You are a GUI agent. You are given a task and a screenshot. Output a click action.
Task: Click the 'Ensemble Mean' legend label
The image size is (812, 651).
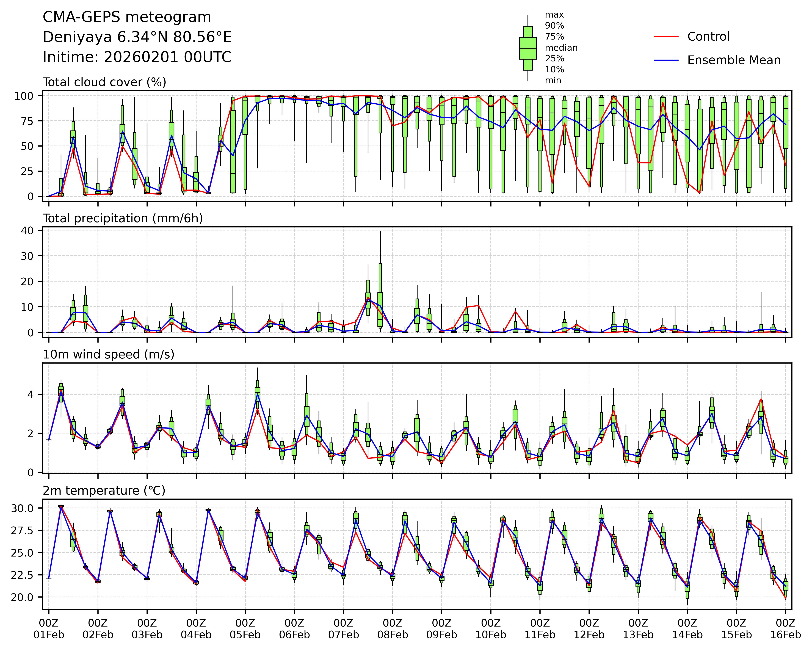[x=734, y=60]
